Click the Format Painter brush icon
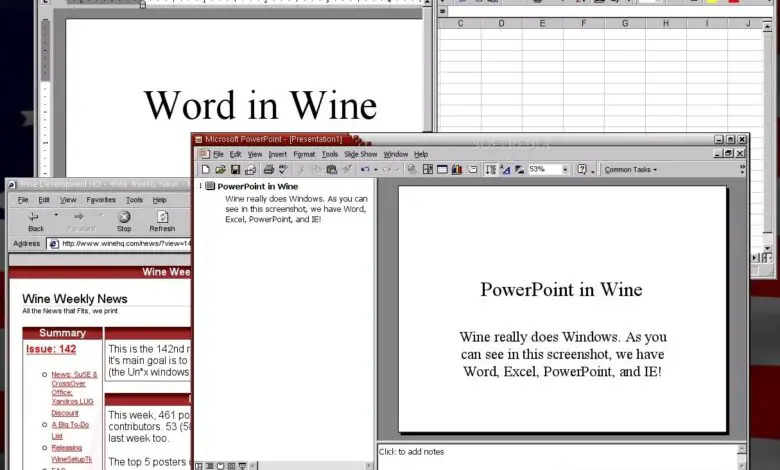Viewport: 780px width, 470px height. click(x=347, y=170)
